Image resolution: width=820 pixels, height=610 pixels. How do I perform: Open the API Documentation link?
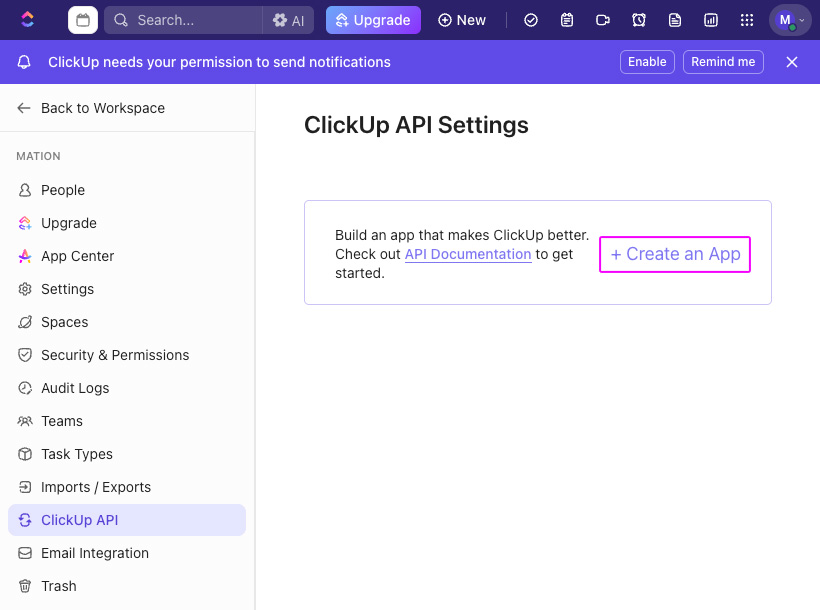468,254
